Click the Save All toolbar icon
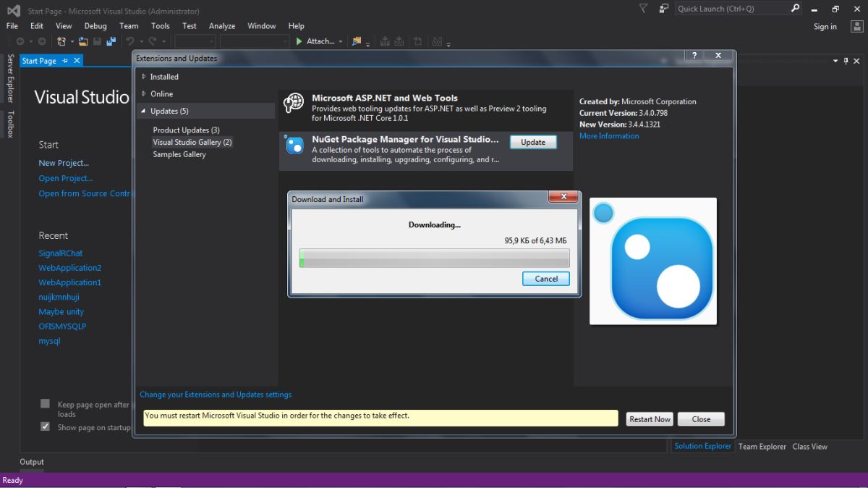The width and height of the screenshot is (868, 488). [111, 42]
